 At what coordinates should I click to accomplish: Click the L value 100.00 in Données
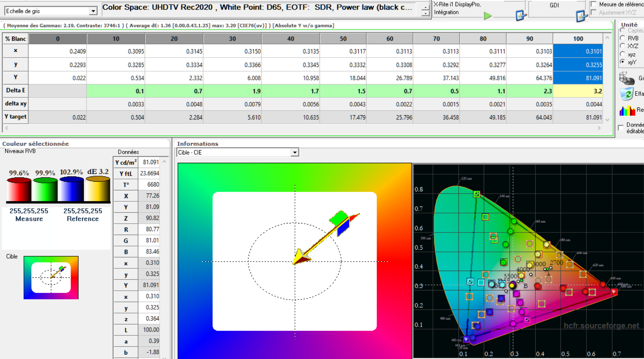(x=149, y=330)
